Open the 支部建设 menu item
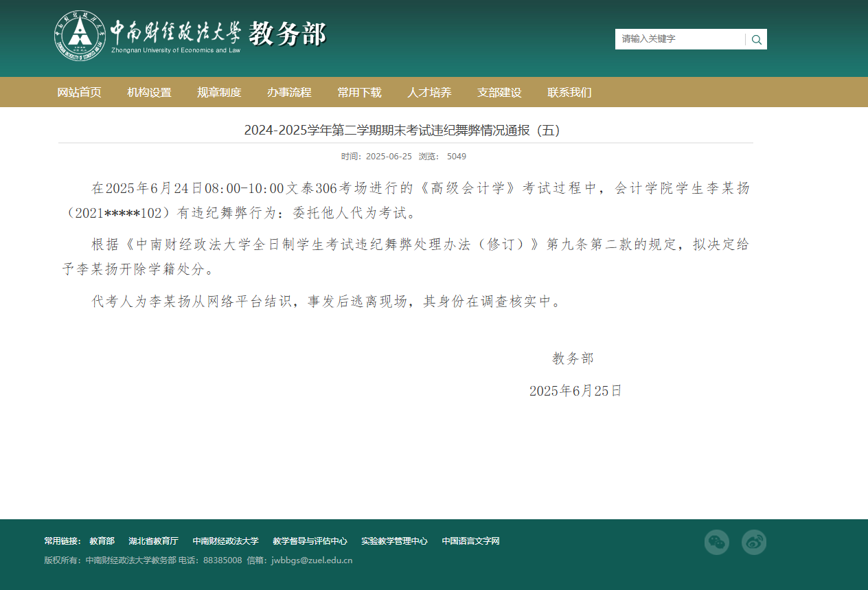 (x=499, y=92)
